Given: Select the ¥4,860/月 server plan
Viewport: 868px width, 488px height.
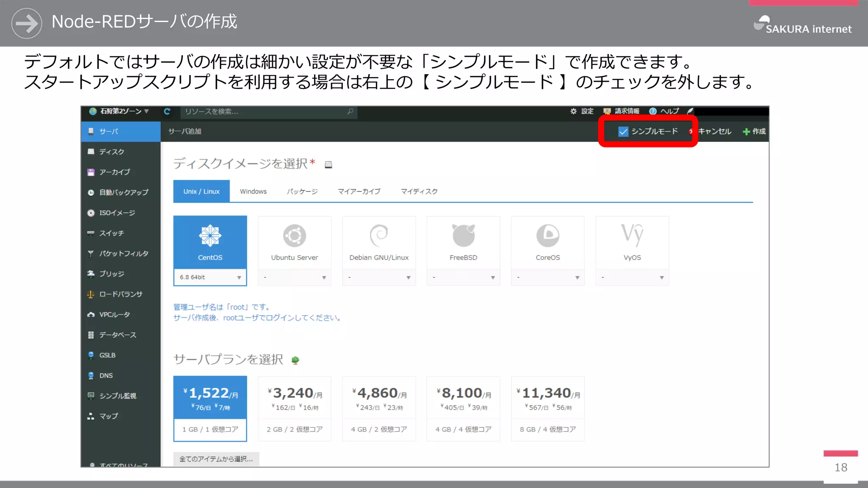Looking at the screenshot, I should click(379, 409).
